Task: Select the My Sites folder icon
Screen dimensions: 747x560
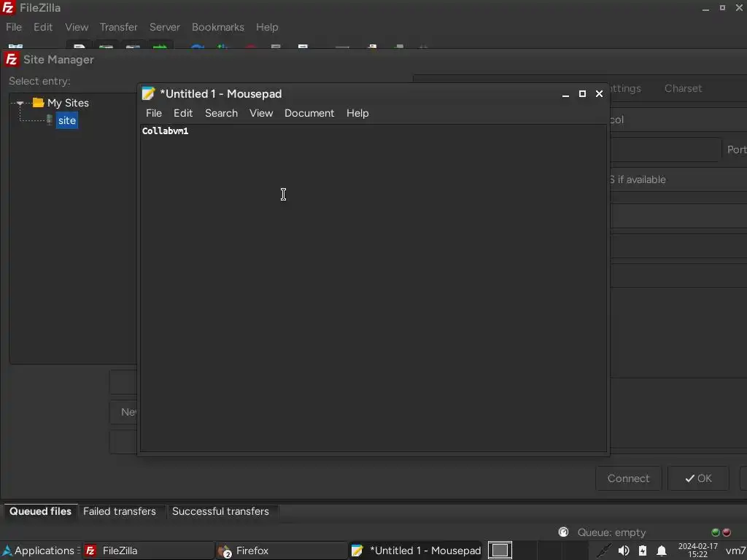Action: [x=39, y=102]
